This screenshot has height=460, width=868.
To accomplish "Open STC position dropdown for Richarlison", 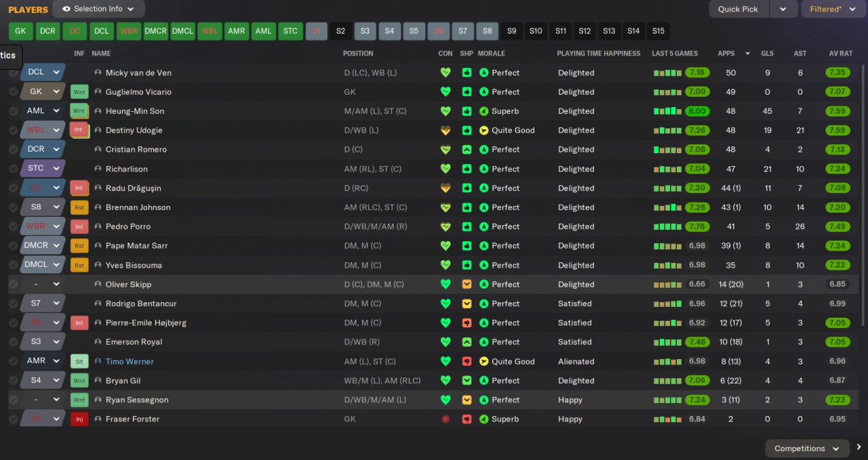I will click(43, 169).
